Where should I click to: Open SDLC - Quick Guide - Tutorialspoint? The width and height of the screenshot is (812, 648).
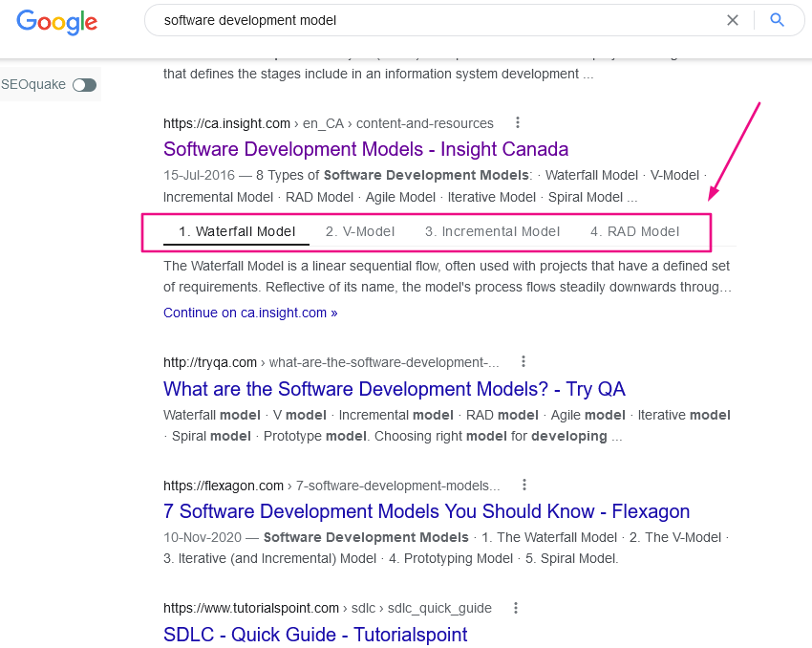315,635
